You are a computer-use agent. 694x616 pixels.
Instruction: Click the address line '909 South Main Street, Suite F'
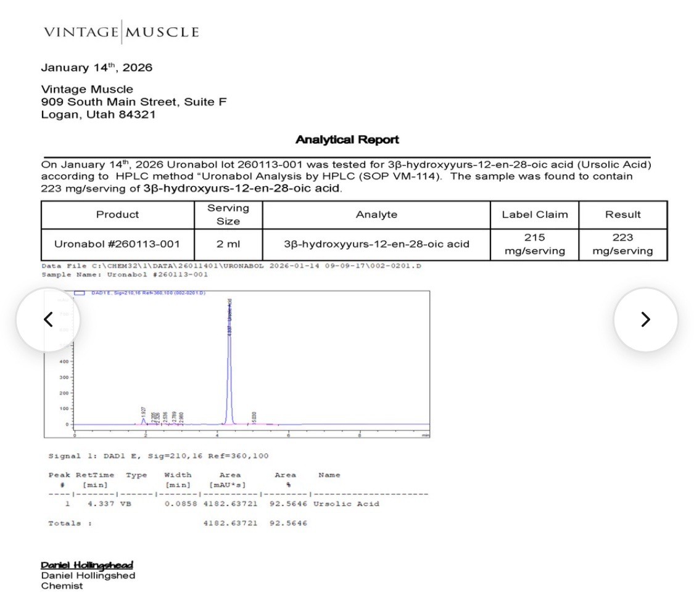click(x=134, y=102)
